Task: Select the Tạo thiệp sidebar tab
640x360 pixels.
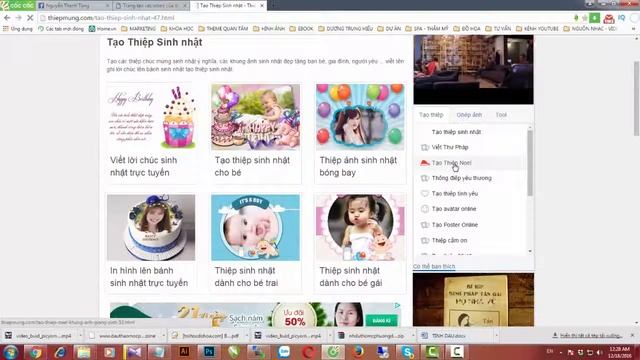Action: 431,115
